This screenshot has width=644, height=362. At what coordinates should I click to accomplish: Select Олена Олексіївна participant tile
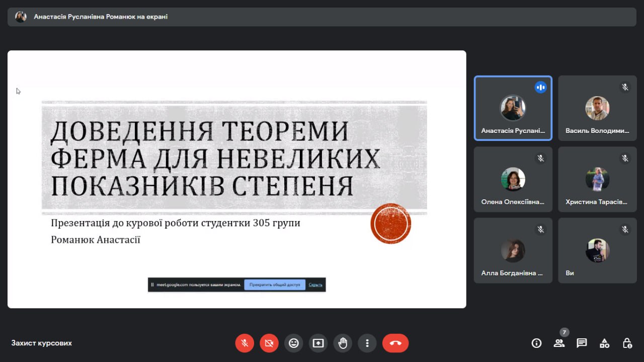(513, 179)
